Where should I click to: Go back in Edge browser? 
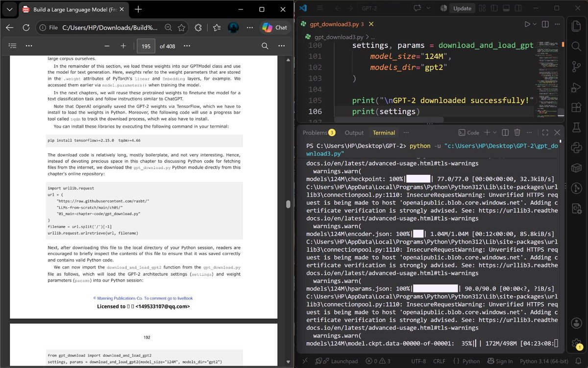[x=9, y=27]
